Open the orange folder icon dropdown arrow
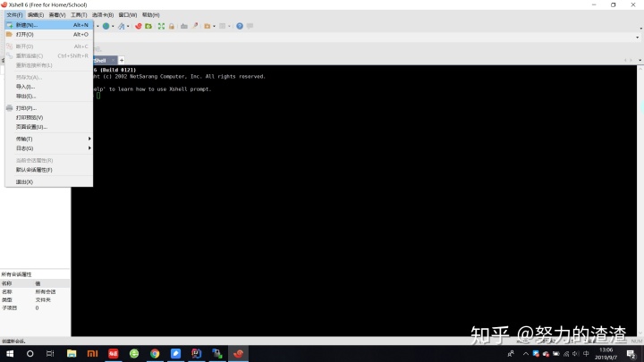The image size is (644, 362). click(x=215, y=26)
